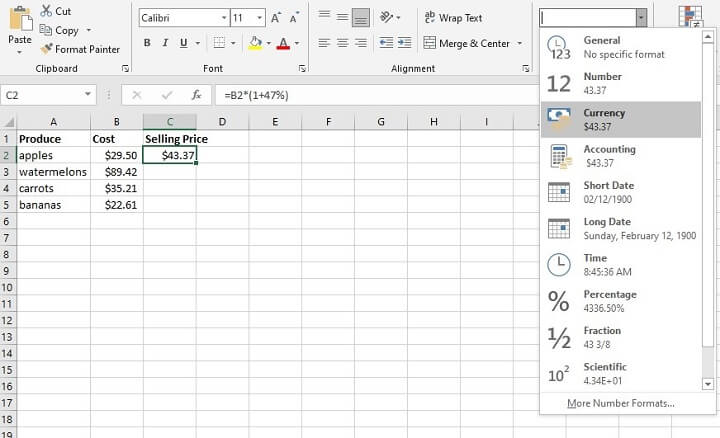
Task: Set Top Align vertical alignment
Action: click(x=324, y=17)
